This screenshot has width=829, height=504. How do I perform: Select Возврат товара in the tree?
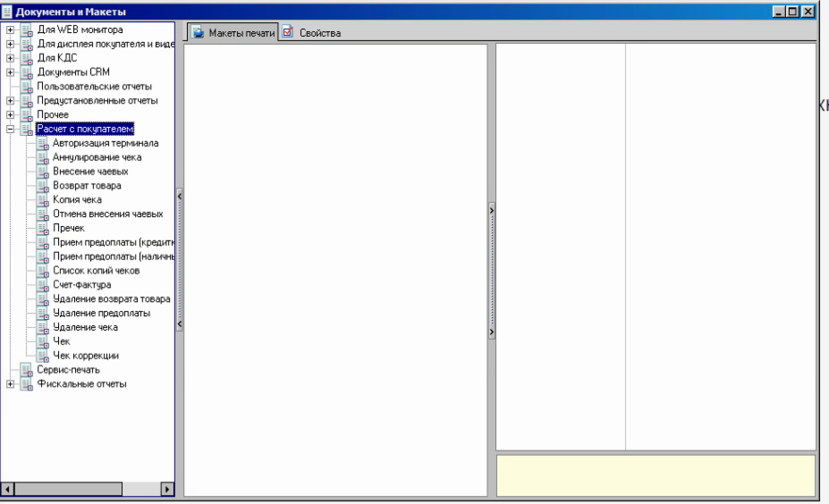[x=87, y=186]
